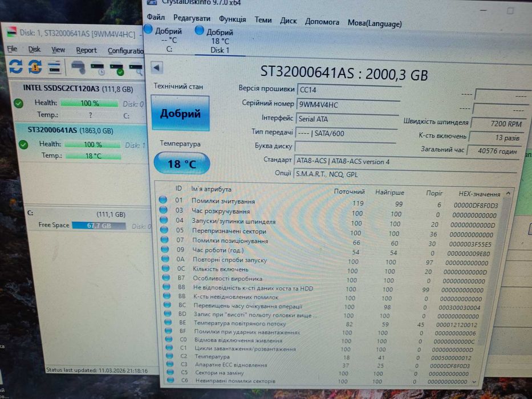Open the Configuration menu in Hard Disk Sentinel

pyautogui.click(x=125, y=51)
